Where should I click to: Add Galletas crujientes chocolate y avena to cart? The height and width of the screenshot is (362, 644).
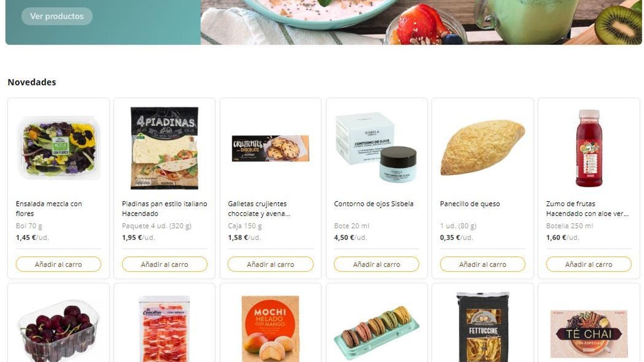pyautogui.click(x=270, y=264)
